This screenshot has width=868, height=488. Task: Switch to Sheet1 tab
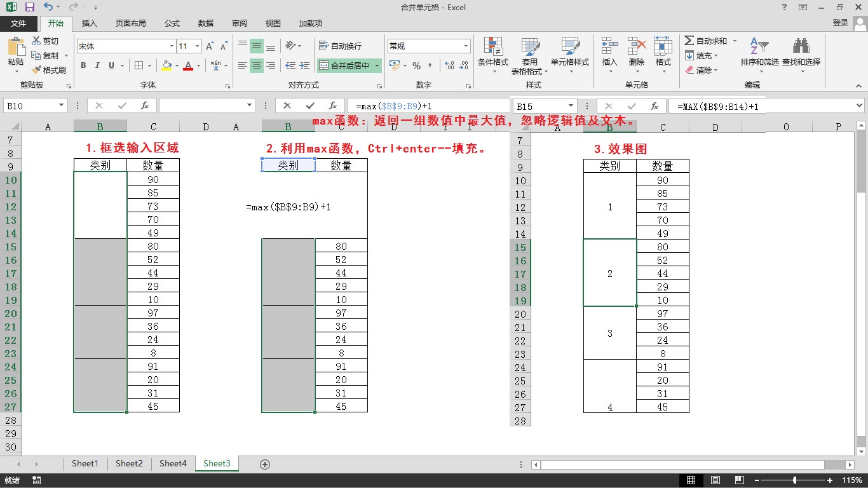click(85, 464)
